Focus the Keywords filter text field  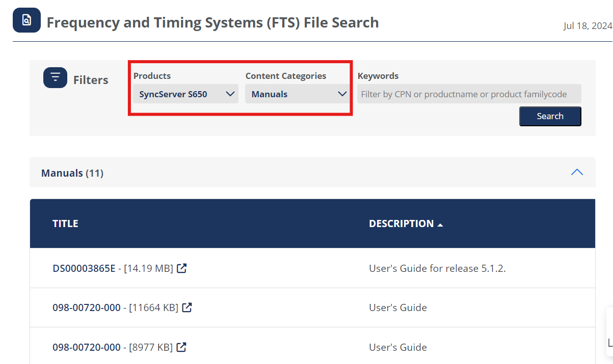[x=469, y=94]
